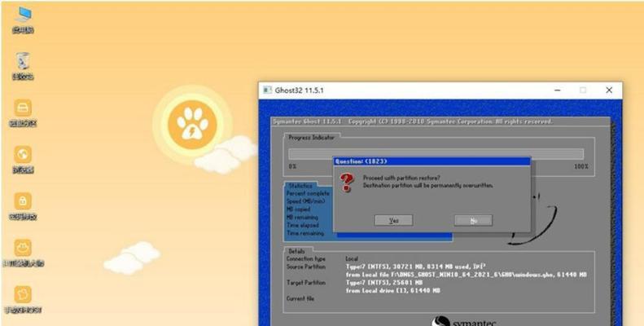
Task: Click the 'Proceed with partition restore?' text
Action: 401,178
